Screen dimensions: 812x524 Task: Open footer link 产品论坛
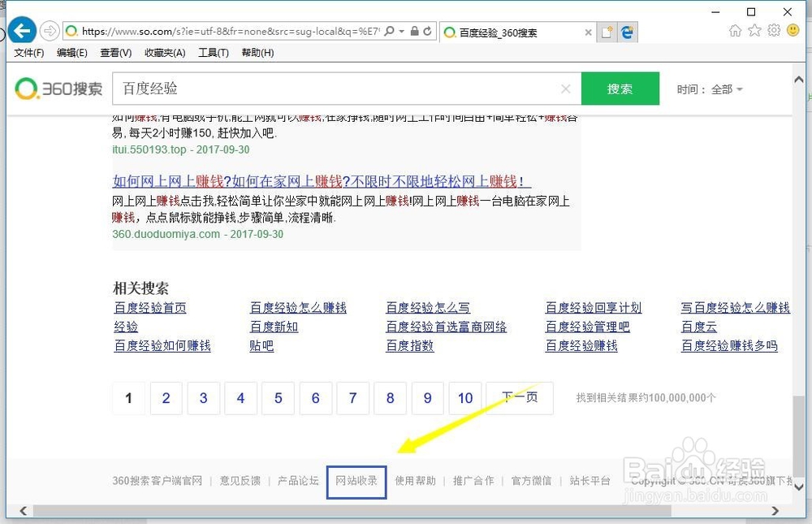pyautogui.click(x=298, y=481)
